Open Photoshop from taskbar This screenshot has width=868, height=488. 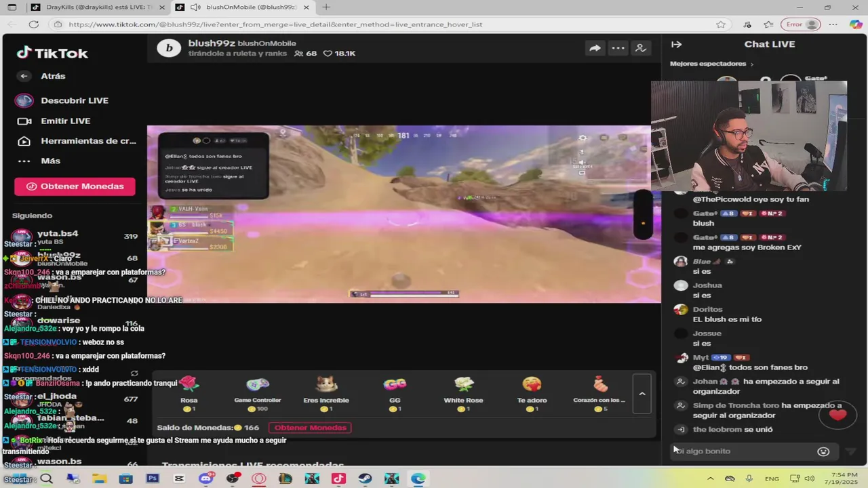[153, 479]
